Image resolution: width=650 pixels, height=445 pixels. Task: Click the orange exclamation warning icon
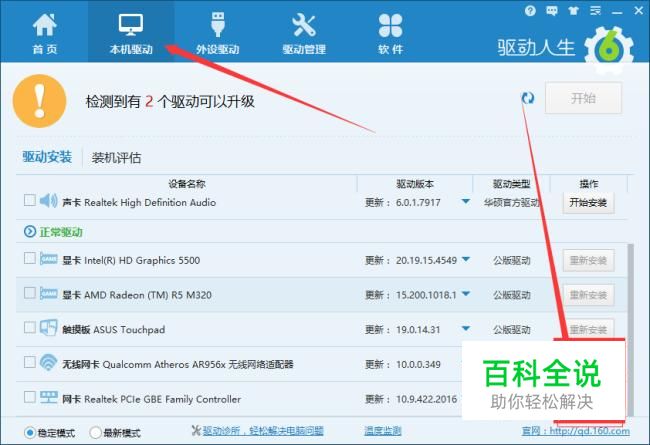pyautogui.click(x=39, y=101)
